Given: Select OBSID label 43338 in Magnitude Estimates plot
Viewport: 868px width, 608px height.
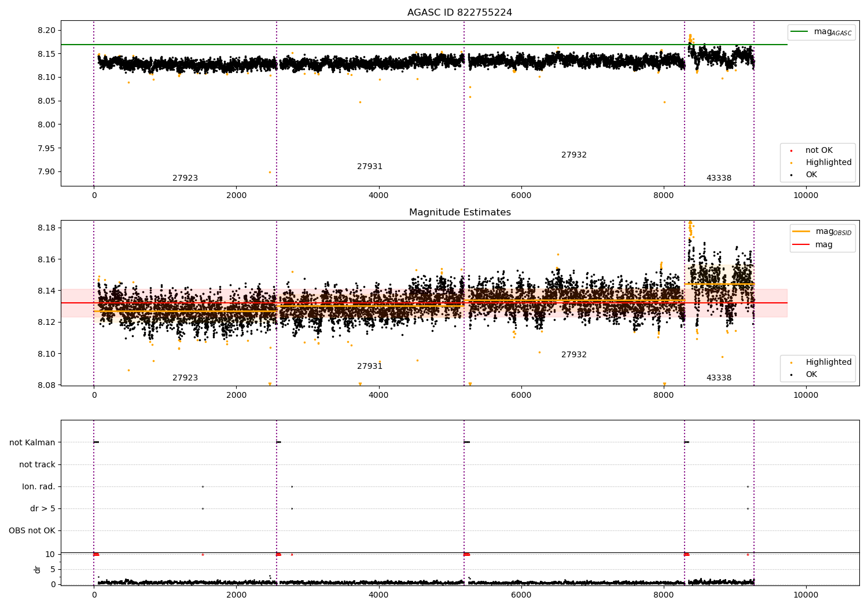Looking at the screenshot, I should (719, 378).
